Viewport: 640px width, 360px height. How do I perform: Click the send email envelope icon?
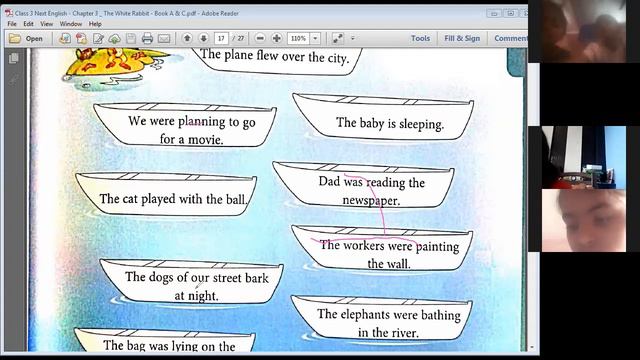point(164,39)
